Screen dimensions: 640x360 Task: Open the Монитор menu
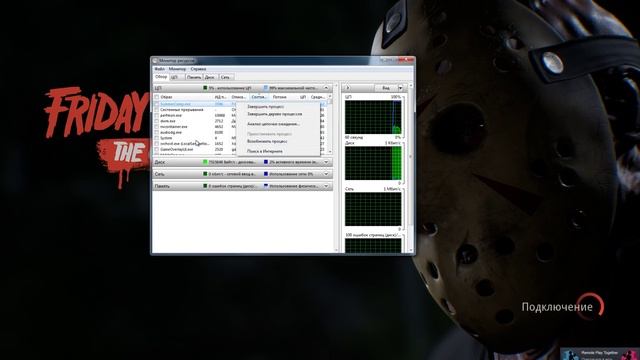click(177, 69)
